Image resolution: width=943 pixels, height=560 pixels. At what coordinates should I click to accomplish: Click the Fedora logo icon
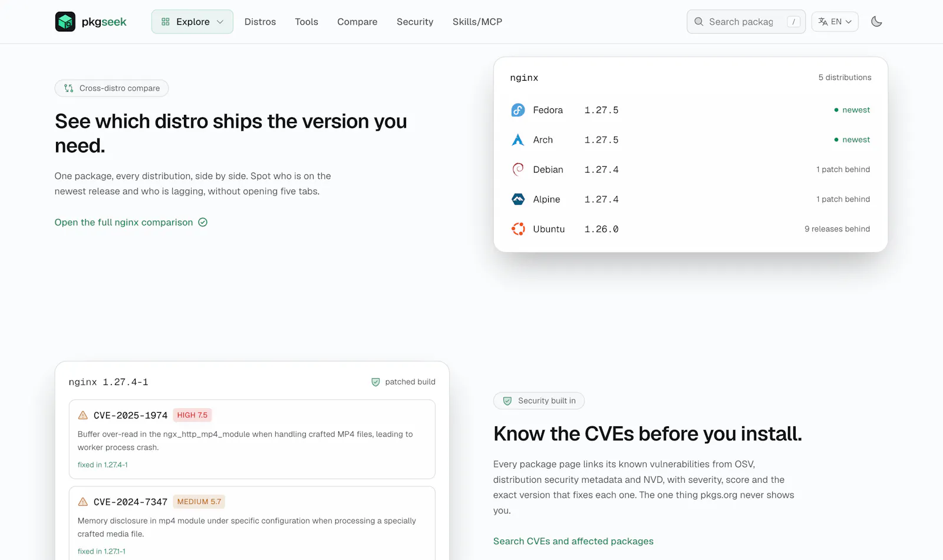point(518,110)
